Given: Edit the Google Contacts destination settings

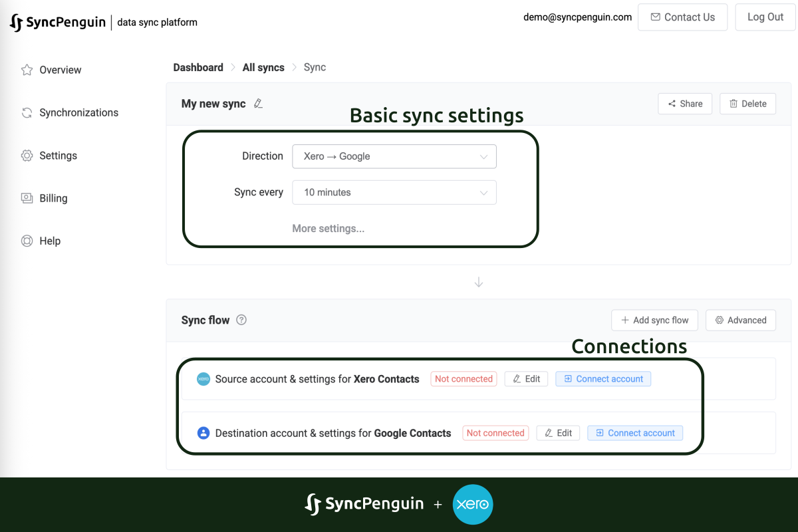Looking at the screenshot, I should 558,433.
